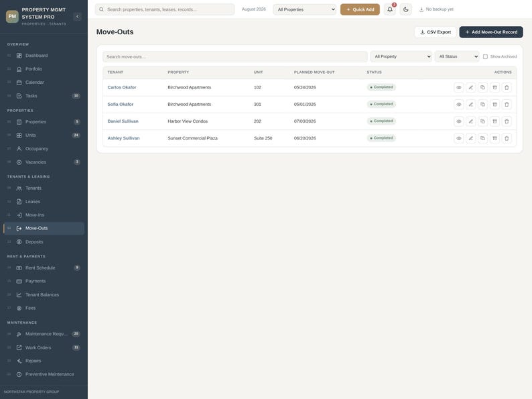Collapse the sidebar with chevron button
The width and height of the screenshot is (532, 399).
(77, 16)
